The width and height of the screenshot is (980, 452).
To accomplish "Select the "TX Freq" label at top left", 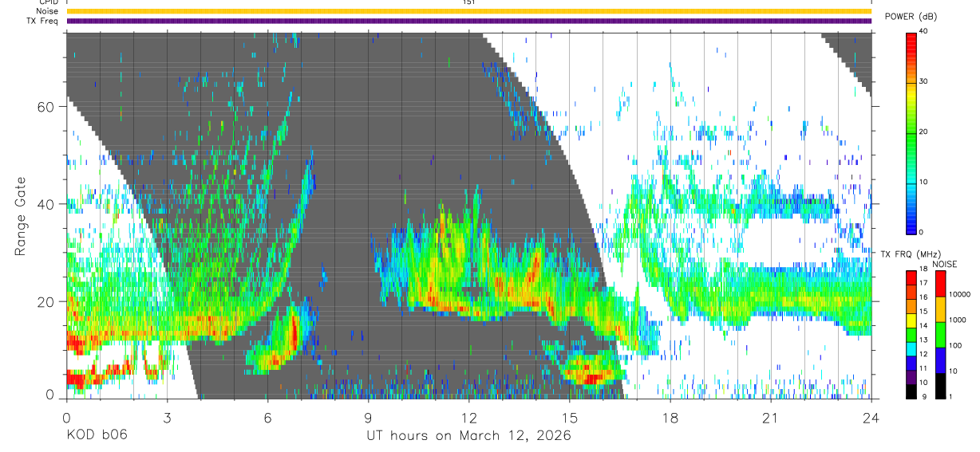I will pyautogui.click(x=41, y=21).
